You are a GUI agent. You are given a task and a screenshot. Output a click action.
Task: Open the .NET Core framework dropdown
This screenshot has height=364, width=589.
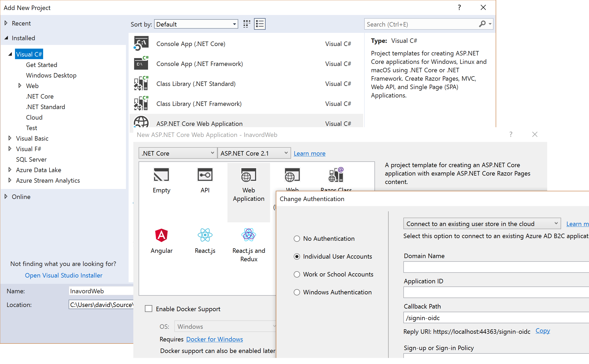178,153
